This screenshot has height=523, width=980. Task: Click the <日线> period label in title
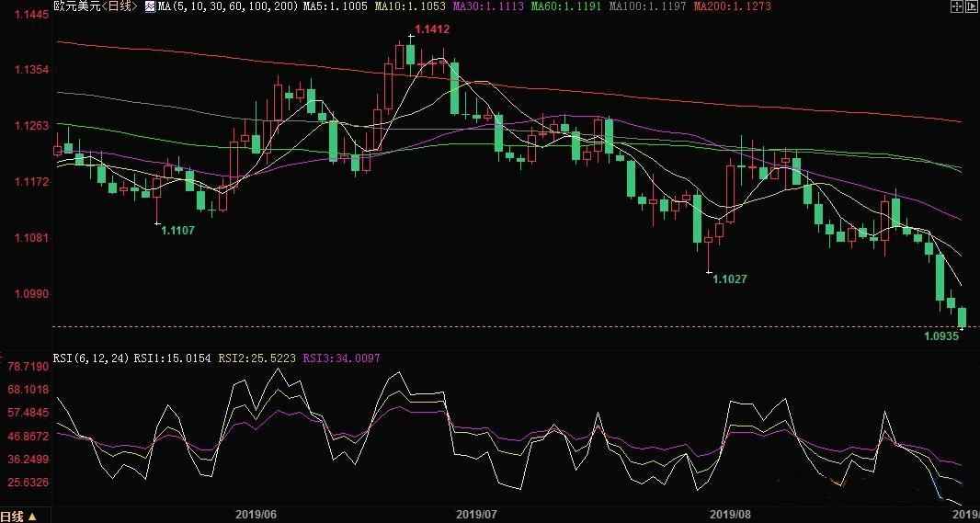(x=120, y=6)
